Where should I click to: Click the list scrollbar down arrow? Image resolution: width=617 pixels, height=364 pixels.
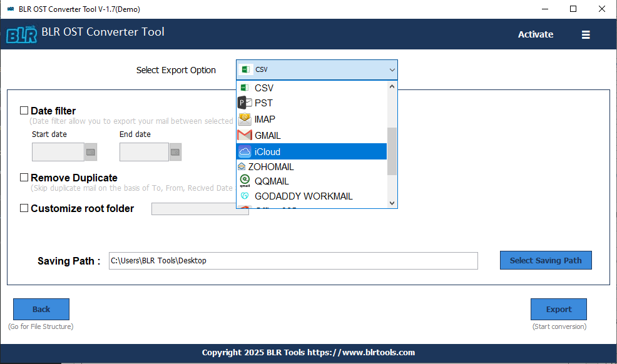[392, 203]
